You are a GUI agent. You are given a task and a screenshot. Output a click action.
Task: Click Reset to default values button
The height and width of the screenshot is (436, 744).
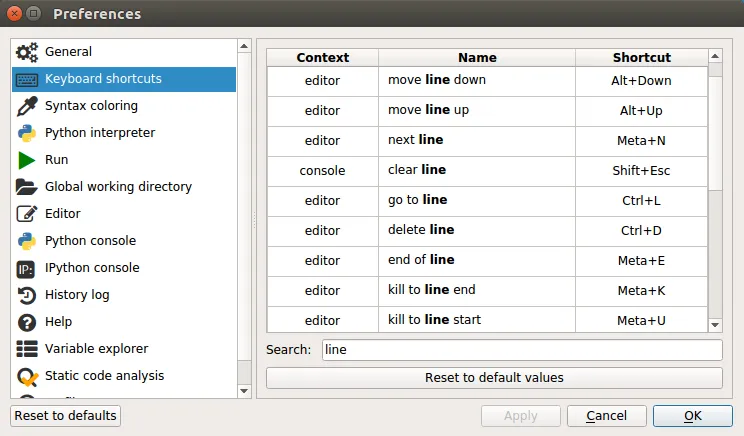click(x=494, y=378)
